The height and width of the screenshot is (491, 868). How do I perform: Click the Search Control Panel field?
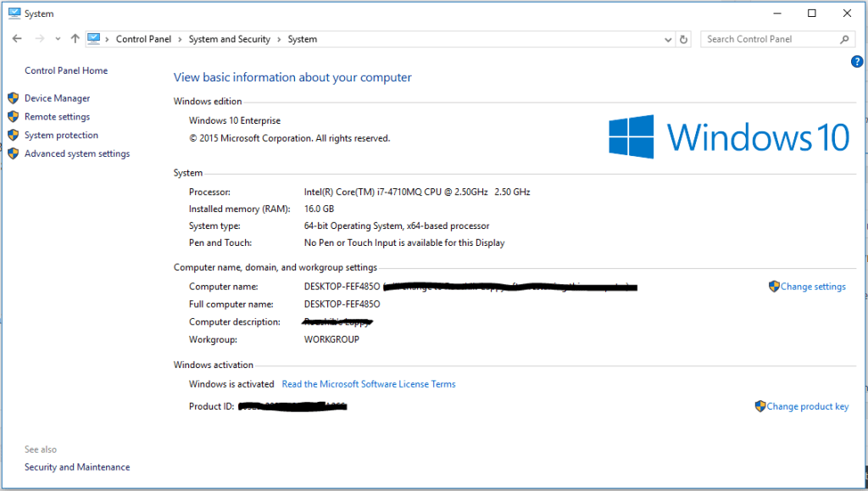coord(777,39)
